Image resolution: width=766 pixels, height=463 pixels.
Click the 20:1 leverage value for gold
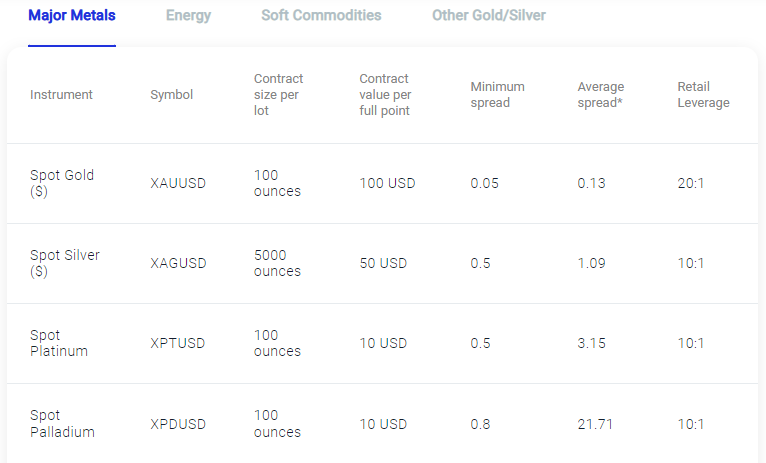click(691, 184)
